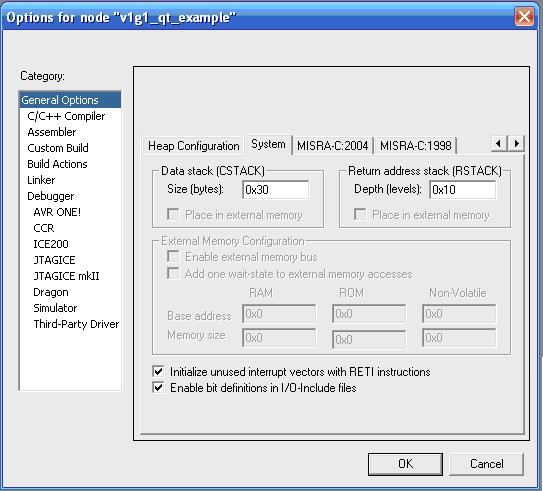Focus the RSTACK Depth (levels) field
This screenshot has width=543, height=491.
(463, 190)
